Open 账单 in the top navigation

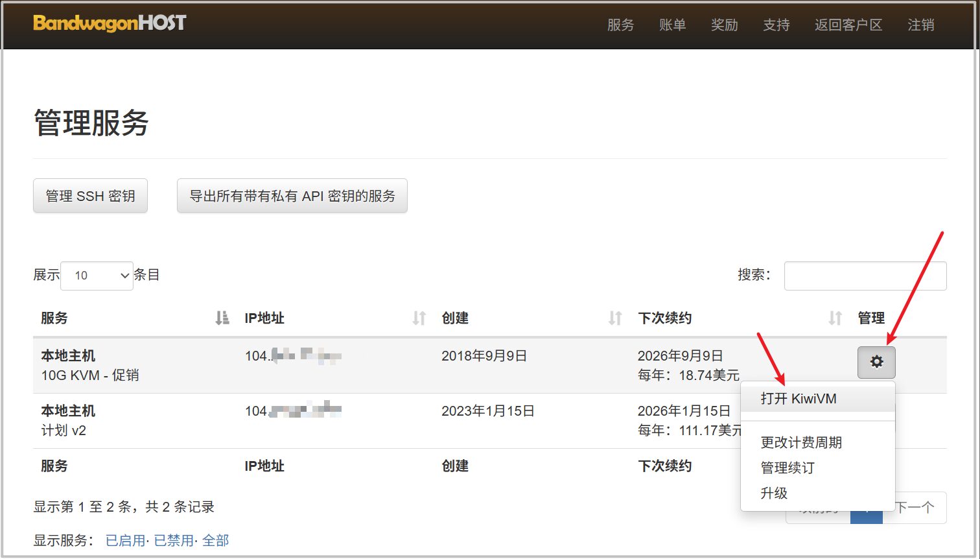click(672, 25)
